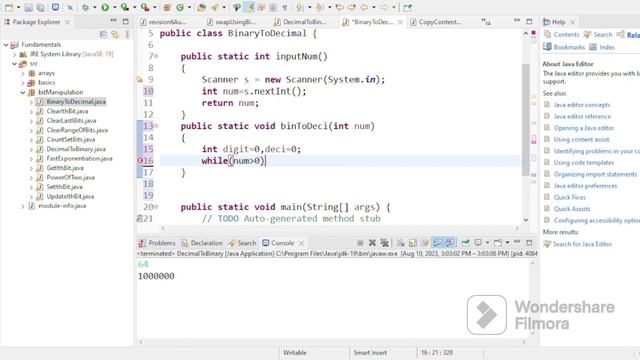
Task: Toggle Show Whitespace Characters pilcrow icon
Action: pyautogui.click(x=285, y=7)
